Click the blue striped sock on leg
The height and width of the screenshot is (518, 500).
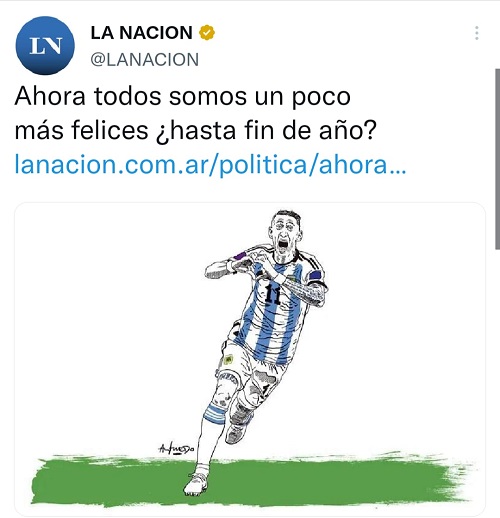point(215,413)
